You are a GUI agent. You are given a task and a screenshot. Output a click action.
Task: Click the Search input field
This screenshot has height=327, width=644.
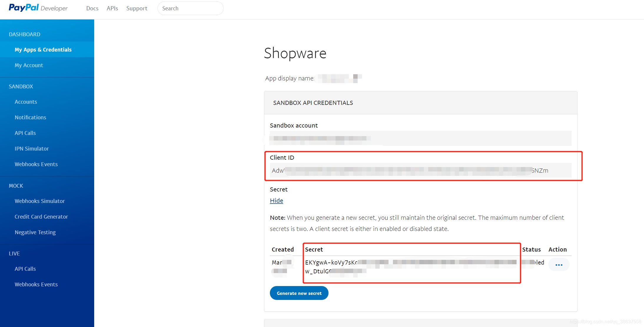pyautogui.click(x=190, y=9)
